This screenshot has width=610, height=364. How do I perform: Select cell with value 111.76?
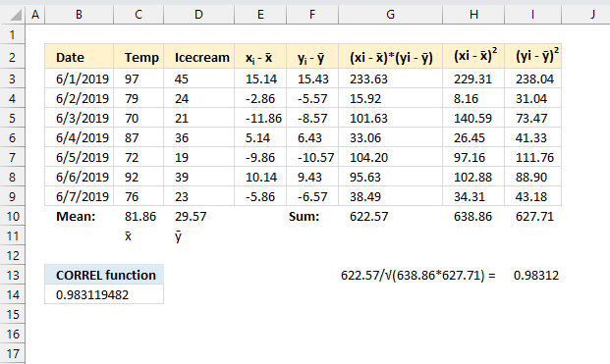(x=532, y=157)
